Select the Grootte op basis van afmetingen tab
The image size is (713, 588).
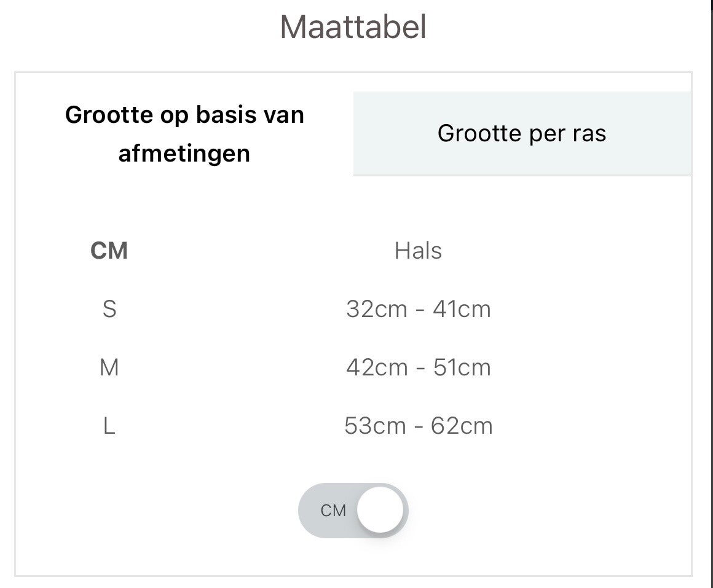coord(184,133)
